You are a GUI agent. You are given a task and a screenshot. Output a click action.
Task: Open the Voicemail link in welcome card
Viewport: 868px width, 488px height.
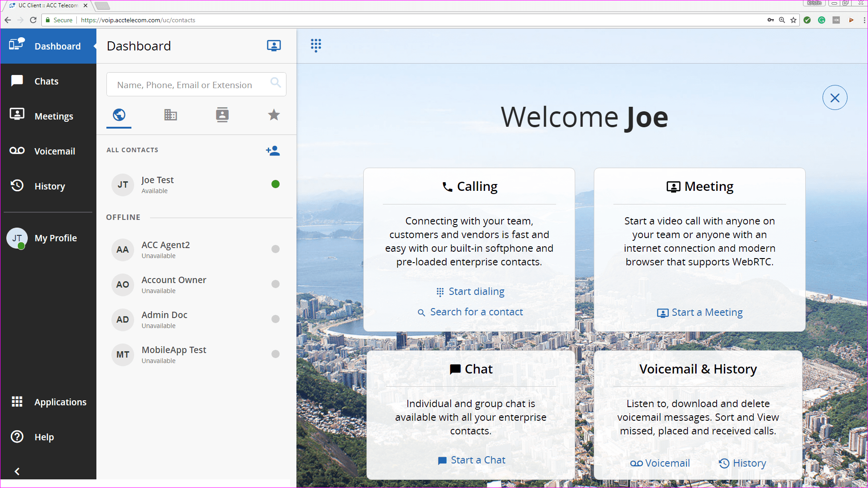click(660, 463)
